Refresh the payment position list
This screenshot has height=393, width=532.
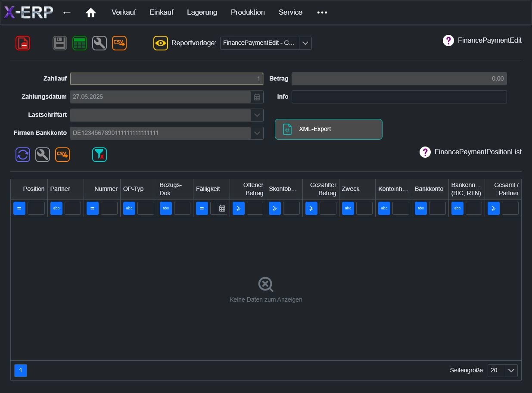click(23, 155)
